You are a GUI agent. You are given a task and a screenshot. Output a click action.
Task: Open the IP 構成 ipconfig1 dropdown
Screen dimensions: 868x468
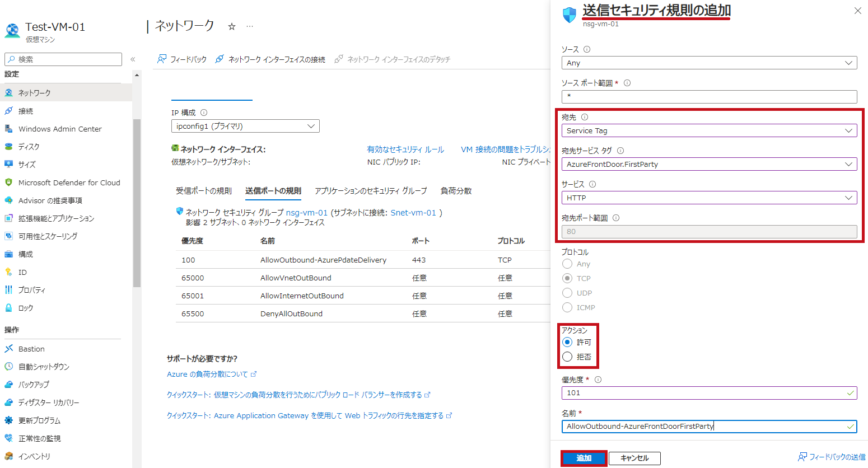pos(245,126)
